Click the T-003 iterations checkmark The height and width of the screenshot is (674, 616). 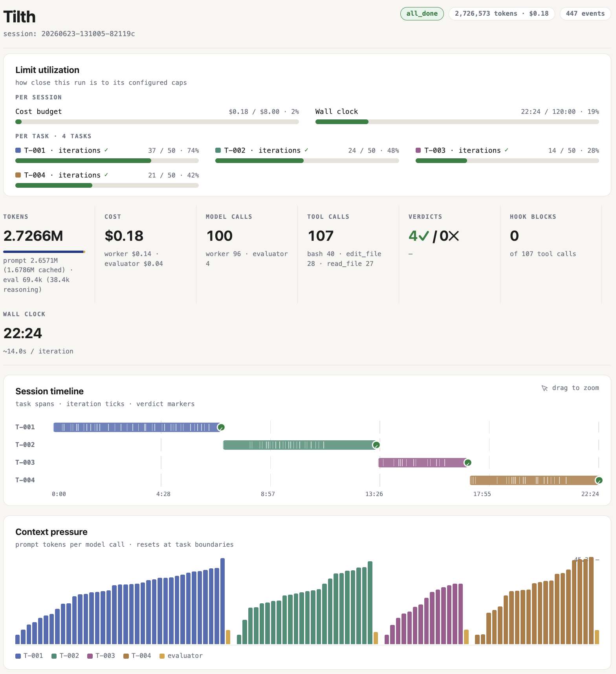point(506,150)
